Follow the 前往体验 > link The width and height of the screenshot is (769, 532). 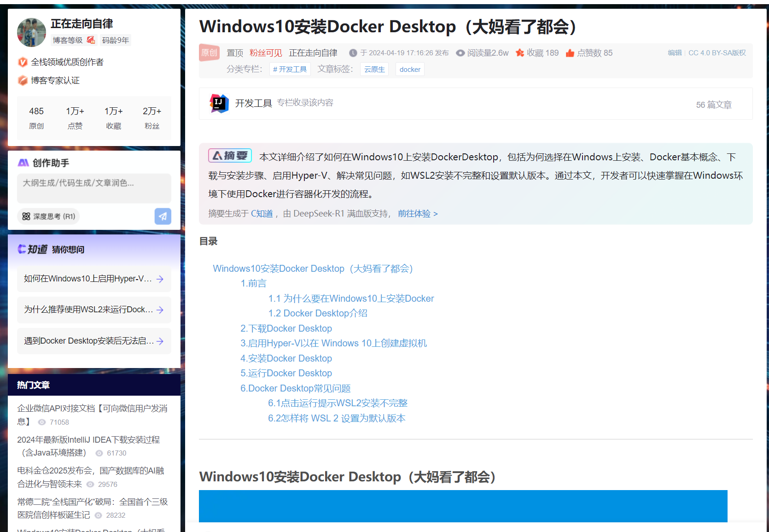tap(418, 214)
